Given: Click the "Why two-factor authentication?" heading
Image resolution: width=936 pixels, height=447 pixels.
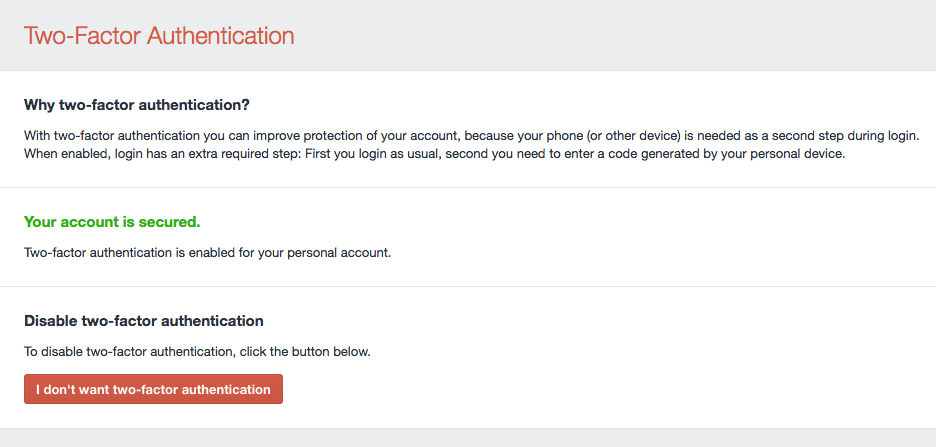Looking at the screenshot, I should [x=136, y=105].
